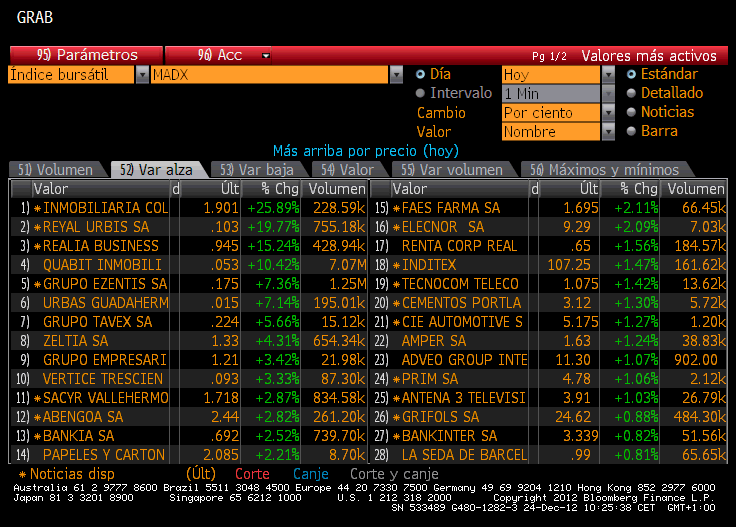Click the Noticias disp legend asterisk
The height and width of the screenshot is (527, 736).
pyautogui.click(x=22, y=474)
